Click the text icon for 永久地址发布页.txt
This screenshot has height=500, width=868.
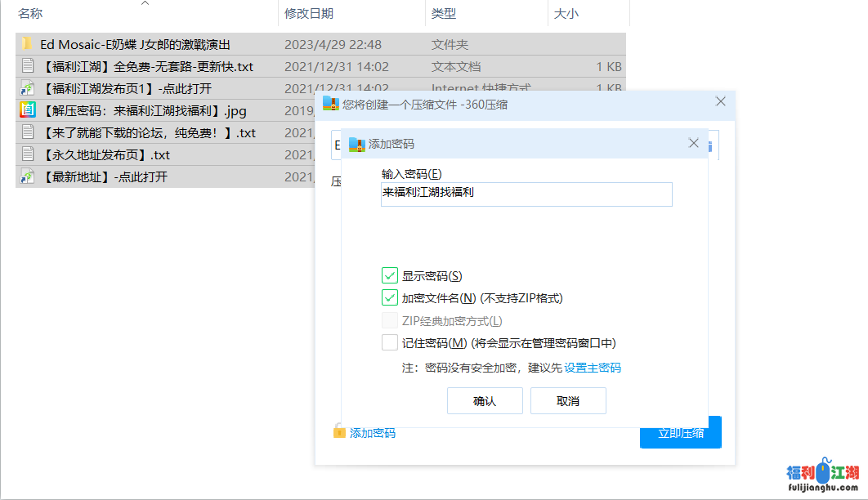[x=27, y=154]
